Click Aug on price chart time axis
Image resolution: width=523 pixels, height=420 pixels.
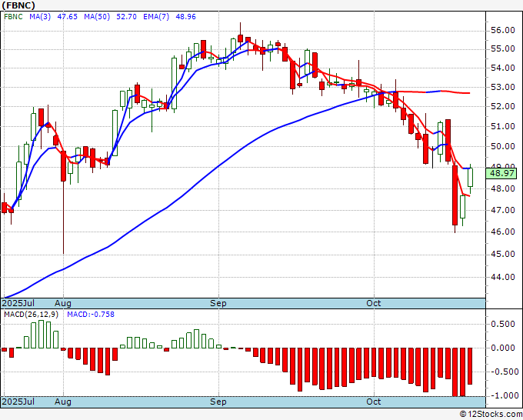click(x=63, y=303)
